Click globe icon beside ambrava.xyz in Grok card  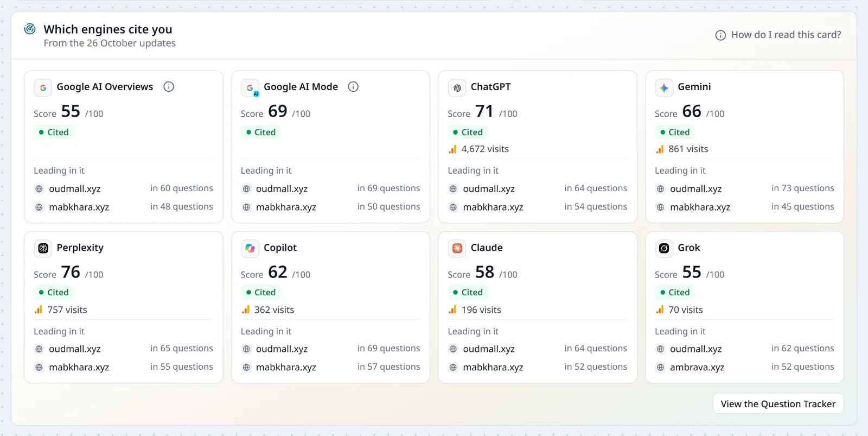(x=660, y=368)
